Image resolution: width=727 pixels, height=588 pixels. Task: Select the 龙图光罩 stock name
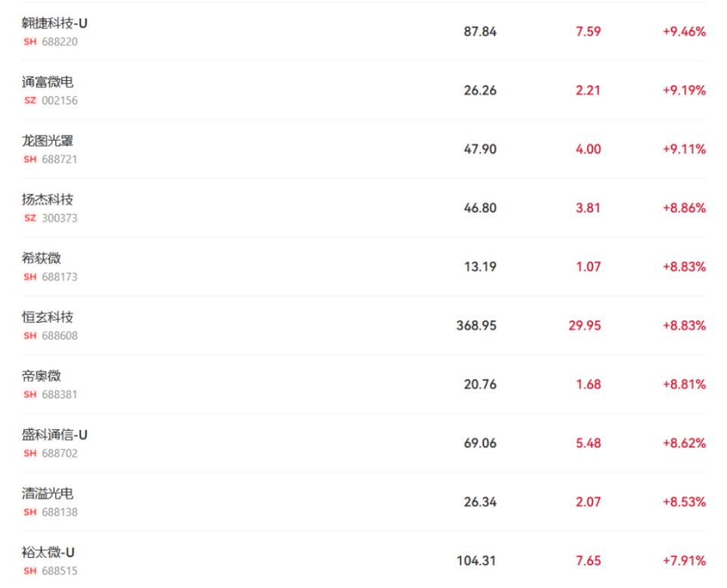[x=48, y=142]
